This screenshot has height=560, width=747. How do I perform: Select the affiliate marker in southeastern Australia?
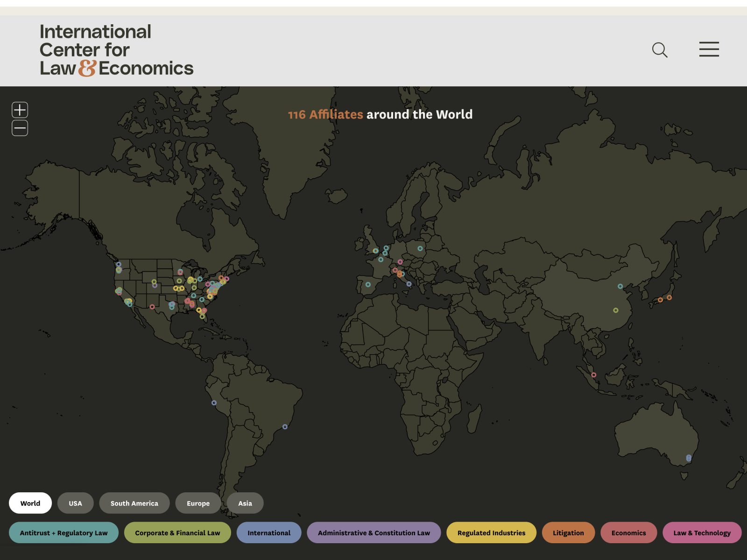click(x=689, y=458)
